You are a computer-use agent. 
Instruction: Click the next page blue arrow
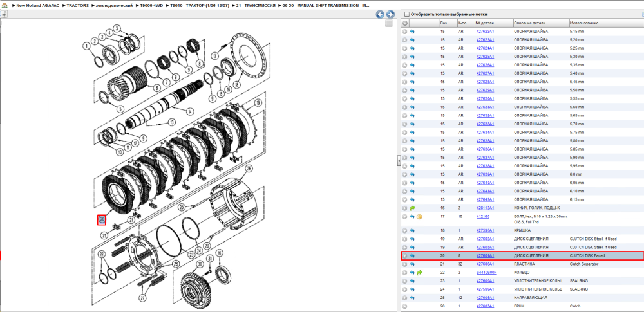pyautogui.click(x=390, y=14)
